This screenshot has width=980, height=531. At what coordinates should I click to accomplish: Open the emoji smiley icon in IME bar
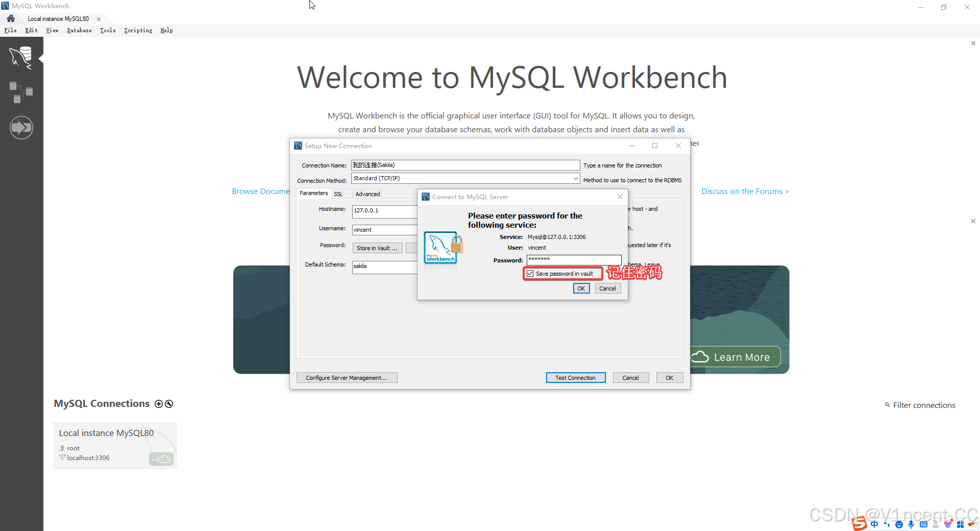click(899, 524)
